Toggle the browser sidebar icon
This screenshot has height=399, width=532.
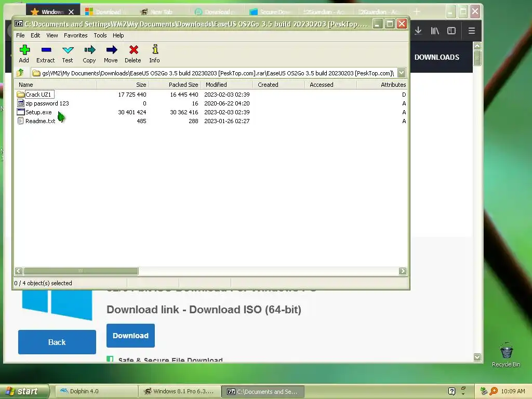451,31
